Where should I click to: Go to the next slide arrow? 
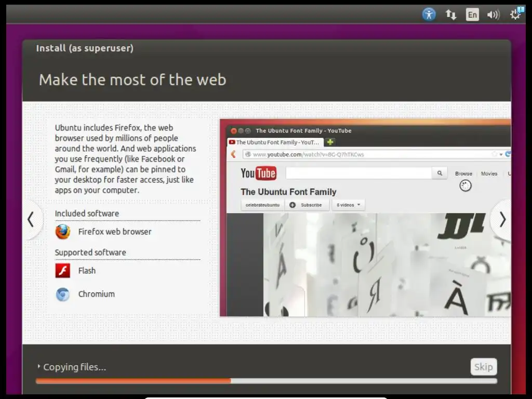tap(502, 219)
